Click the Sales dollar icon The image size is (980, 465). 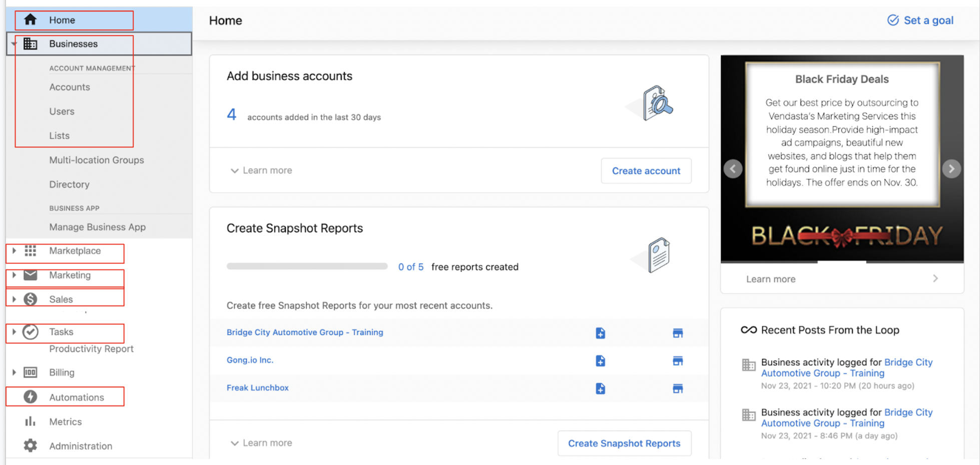(30, 299)
